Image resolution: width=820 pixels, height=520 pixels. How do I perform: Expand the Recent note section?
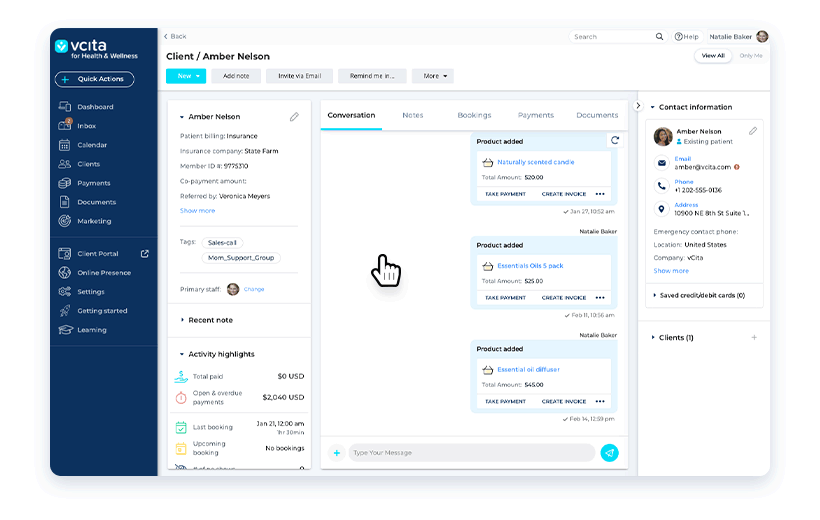pos(210,320)
